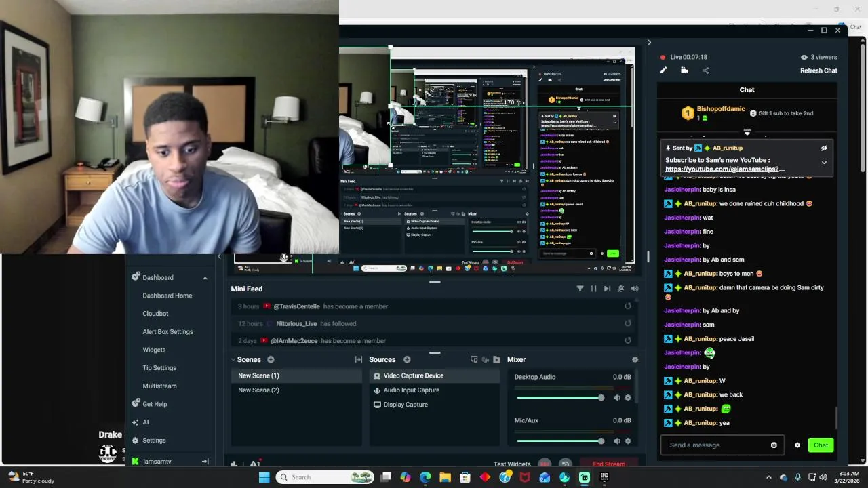The image size is (868, 488).
Task: Select the Video Capture Device source
Action: pos(434,375)
